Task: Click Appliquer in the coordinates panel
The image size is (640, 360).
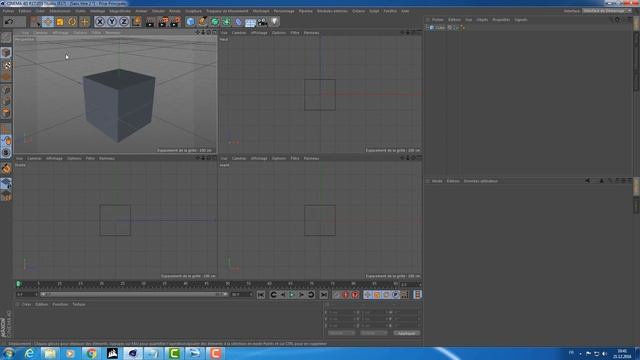Action: [x=407, y=333]
